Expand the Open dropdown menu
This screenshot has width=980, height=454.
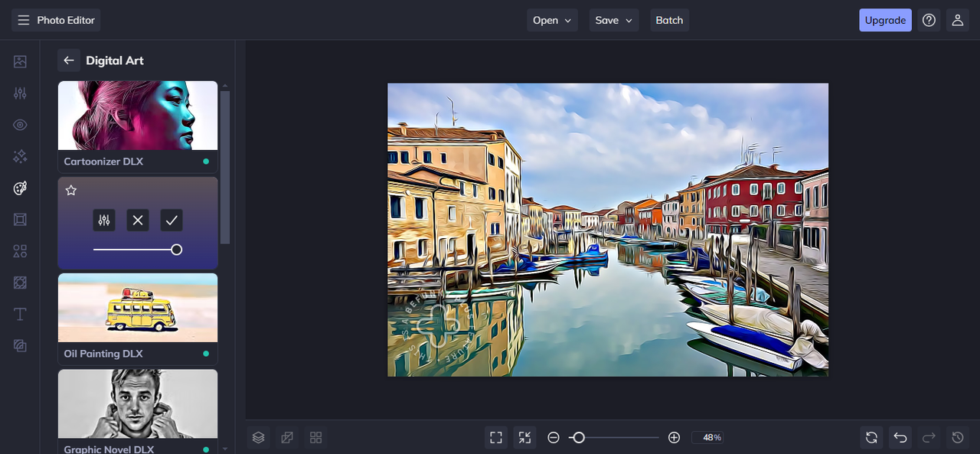(552, 21)
